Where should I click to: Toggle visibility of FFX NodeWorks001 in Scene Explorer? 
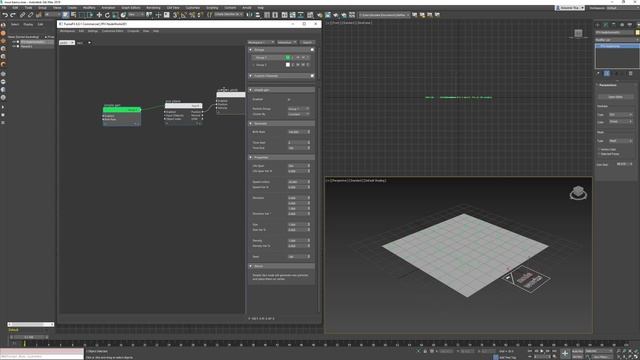14,42
